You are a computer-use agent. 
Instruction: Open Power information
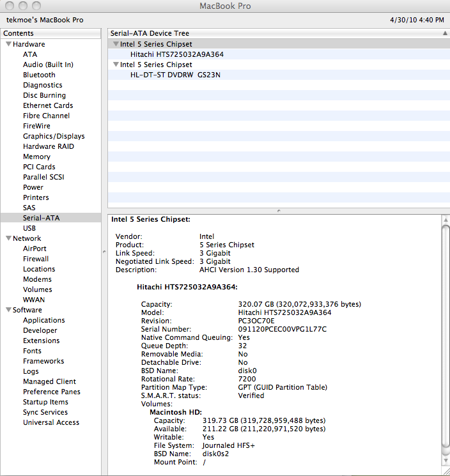33,187
